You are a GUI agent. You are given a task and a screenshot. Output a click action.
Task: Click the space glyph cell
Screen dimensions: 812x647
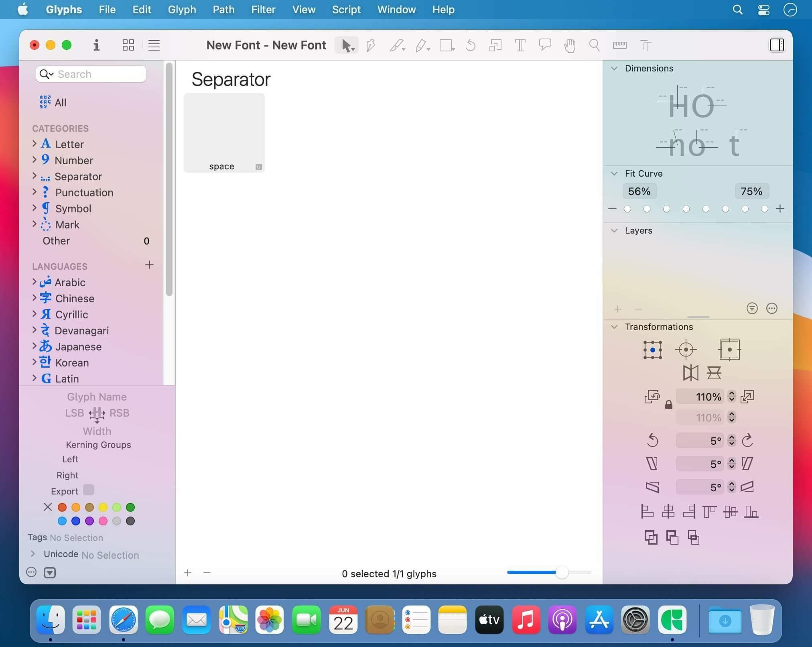[x=224, y=133]
